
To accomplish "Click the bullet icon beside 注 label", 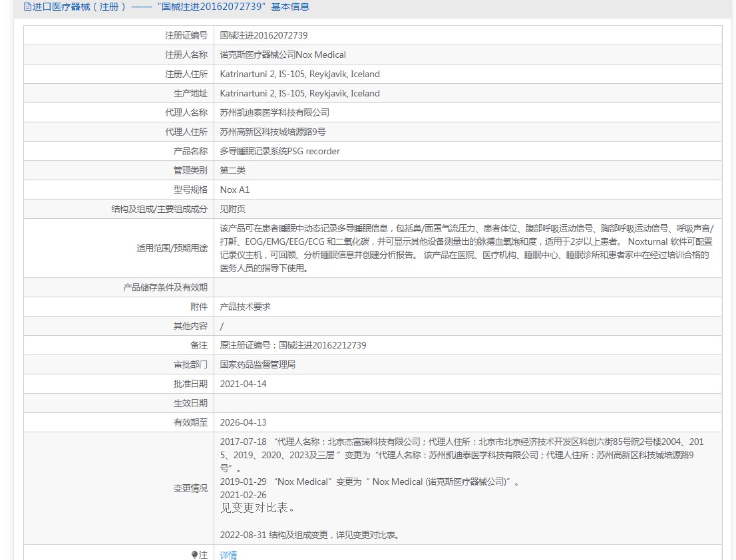I will (194, 555).
